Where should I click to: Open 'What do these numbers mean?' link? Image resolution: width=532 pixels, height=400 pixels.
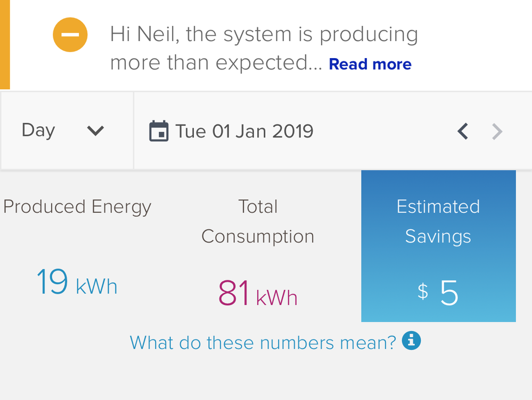tap(263, 342)
